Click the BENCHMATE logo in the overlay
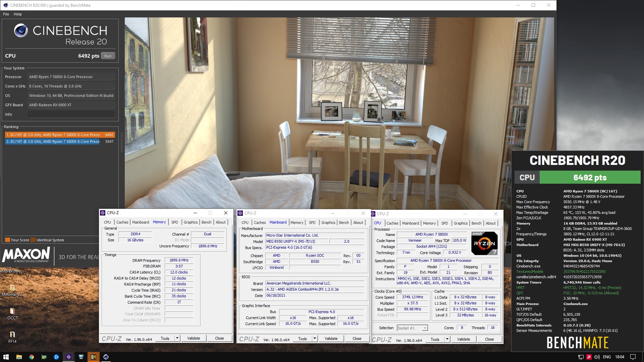The height and width of the screenshot is (362, 644). tap(578, 343)
